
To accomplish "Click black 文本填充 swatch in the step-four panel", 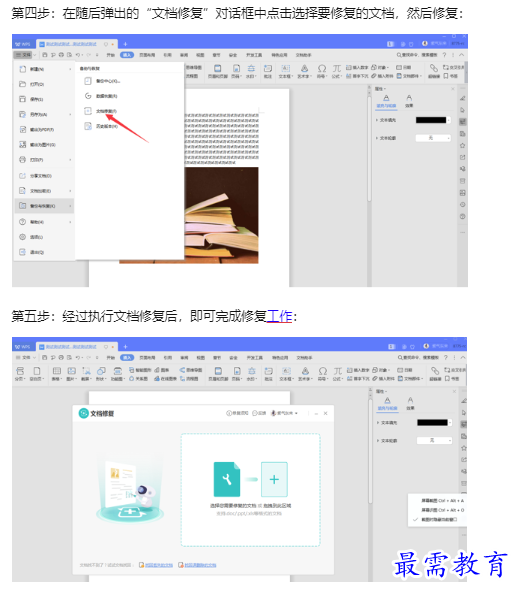I will coord(431,120).
